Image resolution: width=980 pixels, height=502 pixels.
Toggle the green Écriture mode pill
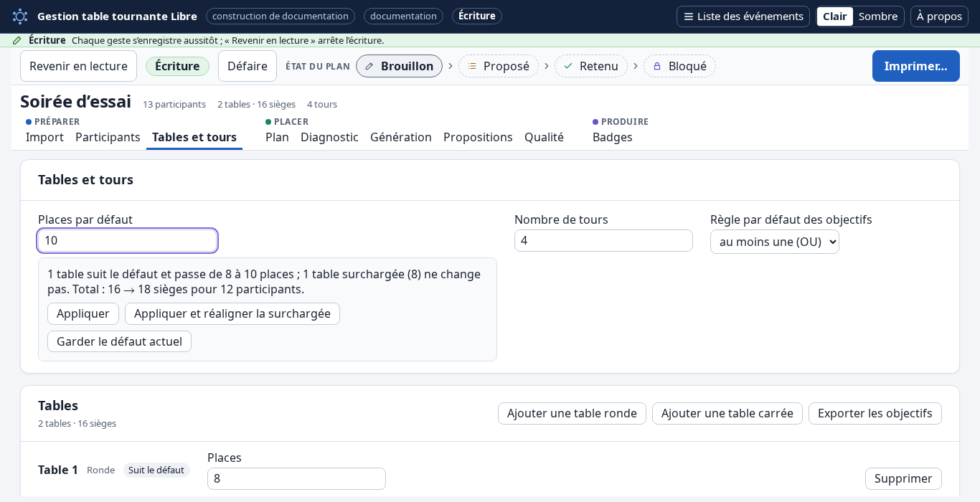[177, 66]
